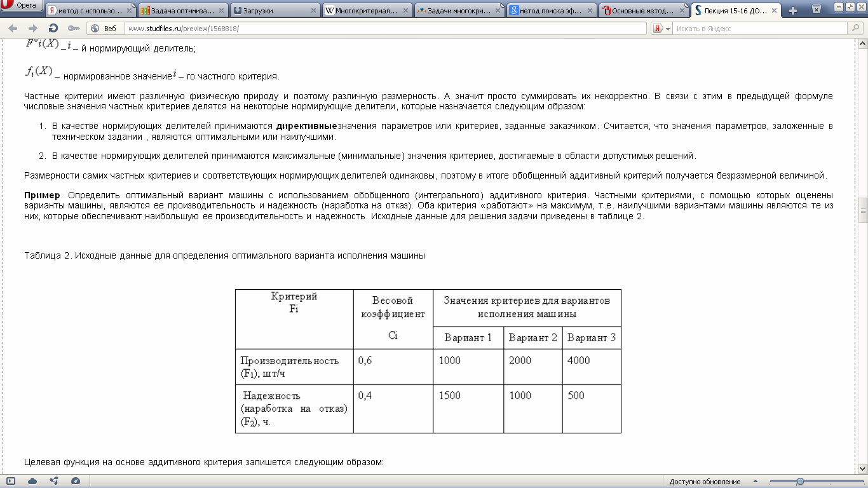Screen dimensions: 868x488
Task: Open Opera Unite share icon
Action: click(x=54, y=481)
